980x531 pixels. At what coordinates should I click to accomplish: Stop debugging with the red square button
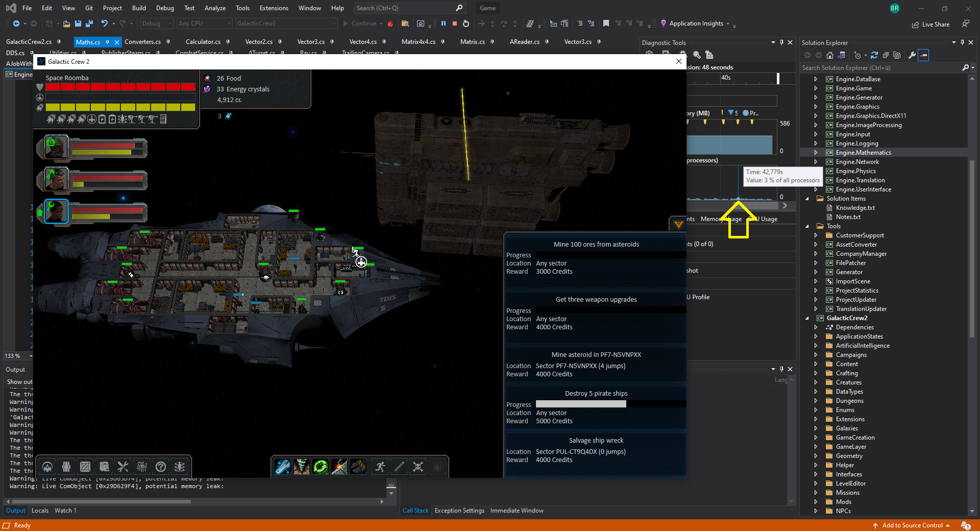pos(454,23)
